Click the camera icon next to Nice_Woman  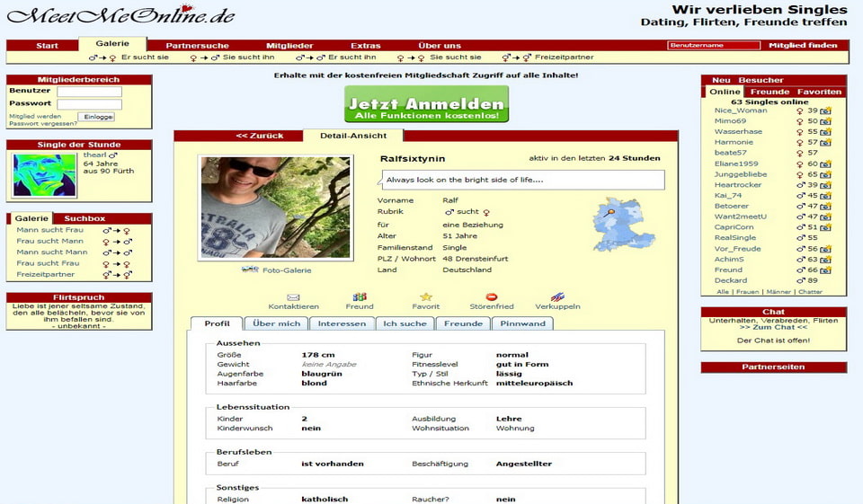click(826, 111)
